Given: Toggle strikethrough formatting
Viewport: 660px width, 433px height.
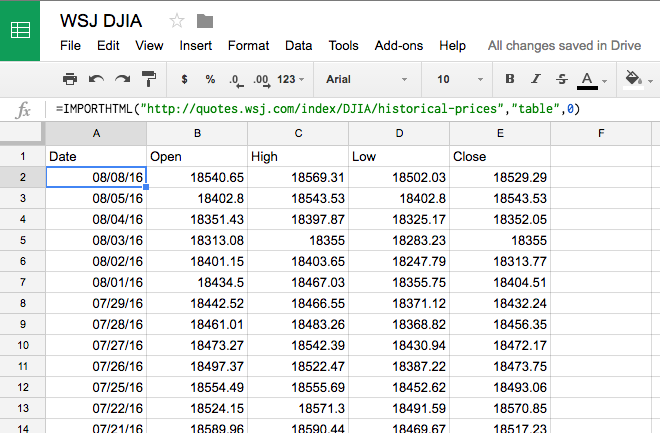Looking at the screenshot, I should coord(561,79).
